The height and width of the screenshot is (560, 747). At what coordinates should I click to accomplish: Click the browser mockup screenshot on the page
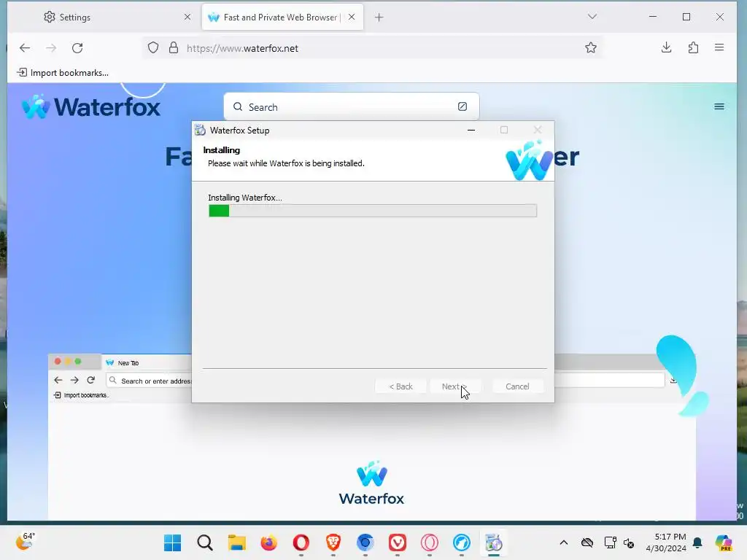point(371,437)
